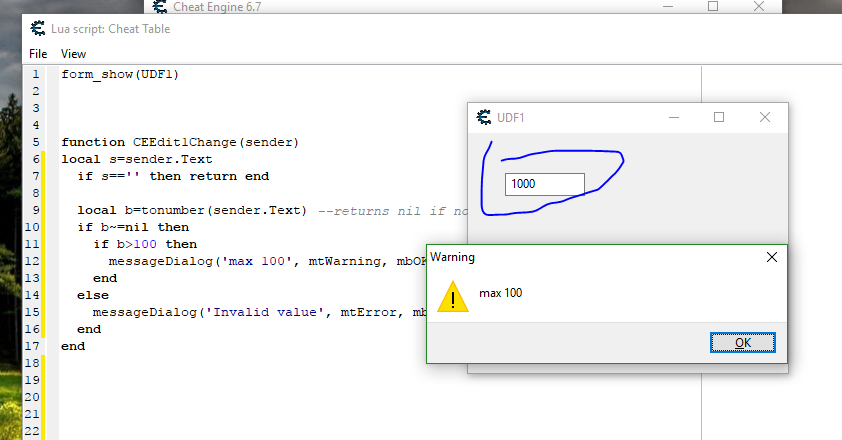Click line number 5 in the gutter
Viewport: 842px width, 440px height.
[x=35, y=142]
